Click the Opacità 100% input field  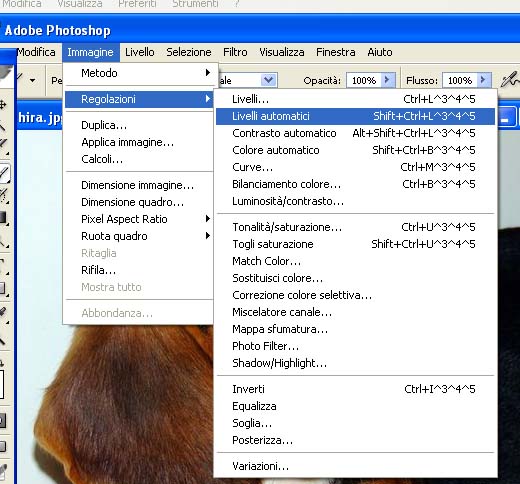[x=364, y=80]
